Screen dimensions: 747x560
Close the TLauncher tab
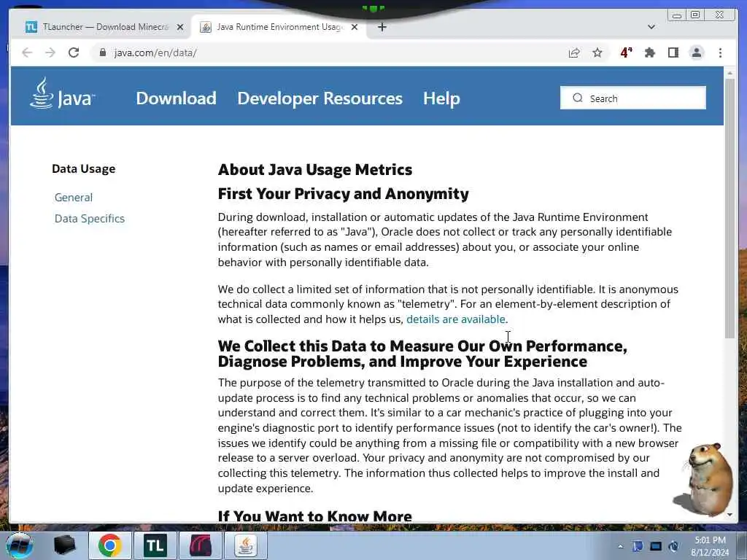pos(180,27)
